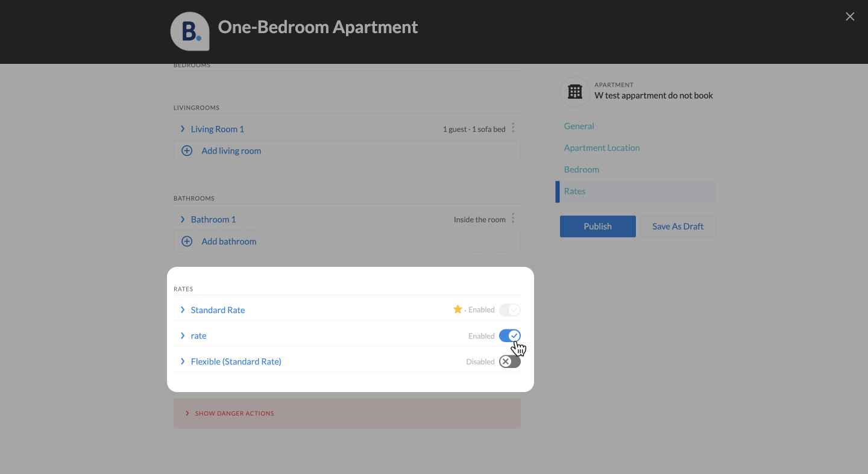Expand the Living Room 1 chevron
Image resolution: width=868 pixels, height=474 pixels.
(x=183, y=129)
